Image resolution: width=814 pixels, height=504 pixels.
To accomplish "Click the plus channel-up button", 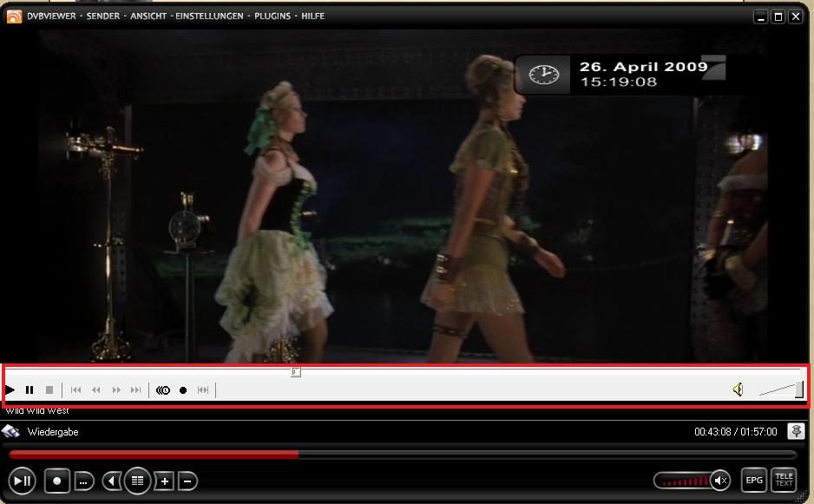I will pos(164,481).
